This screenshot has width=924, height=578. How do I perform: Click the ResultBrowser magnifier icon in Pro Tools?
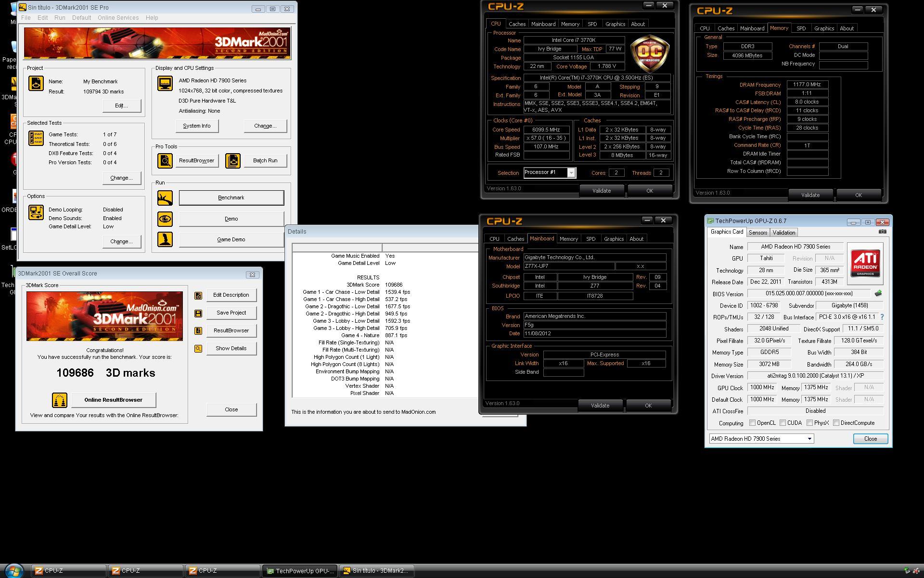point(165,160)
